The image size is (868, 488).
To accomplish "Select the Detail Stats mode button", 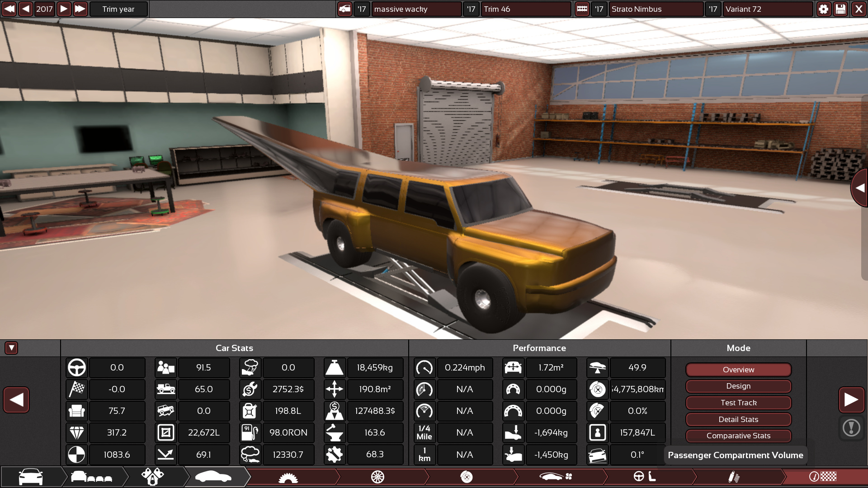I will click(x=738, y=419).
